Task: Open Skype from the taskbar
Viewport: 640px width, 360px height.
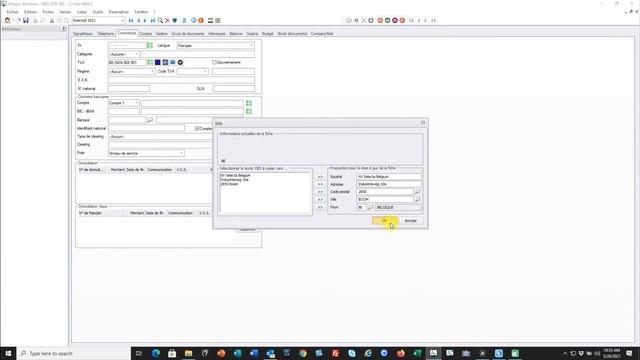Action: click(x=351, y=353)
